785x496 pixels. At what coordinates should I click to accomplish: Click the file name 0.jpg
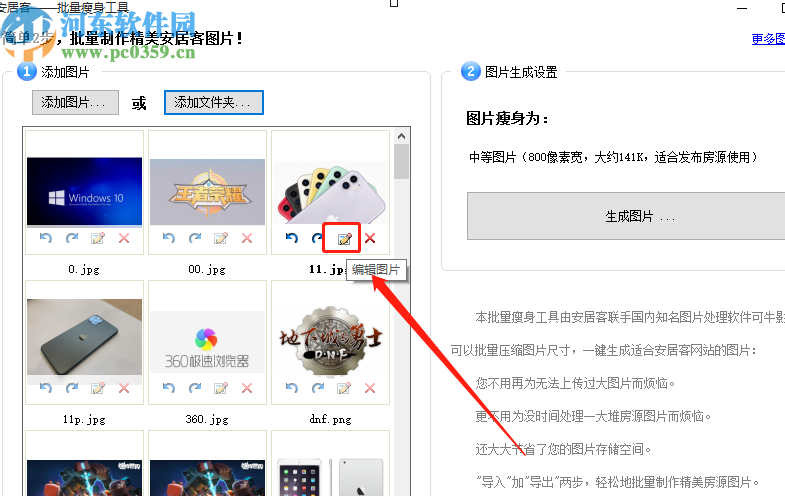84,269
